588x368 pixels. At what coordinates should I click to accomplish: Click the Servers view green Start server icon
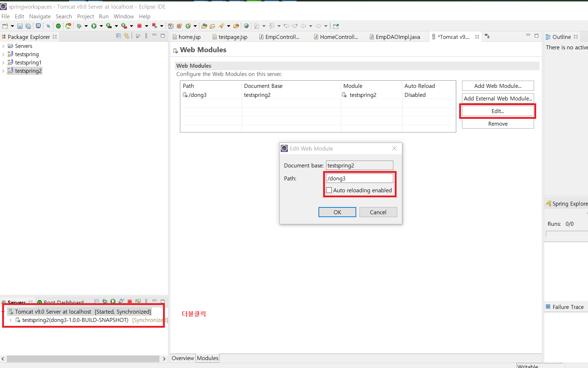(113, 301)
